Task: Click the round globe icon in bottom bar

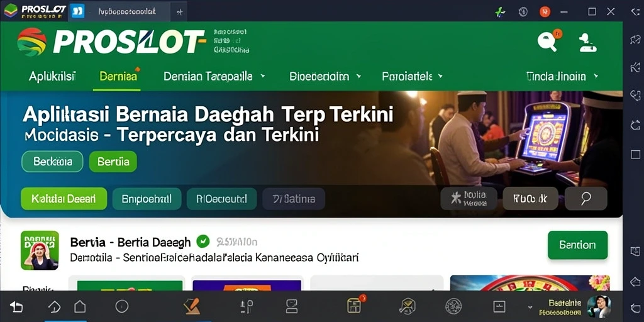Action: coord(453,306)
